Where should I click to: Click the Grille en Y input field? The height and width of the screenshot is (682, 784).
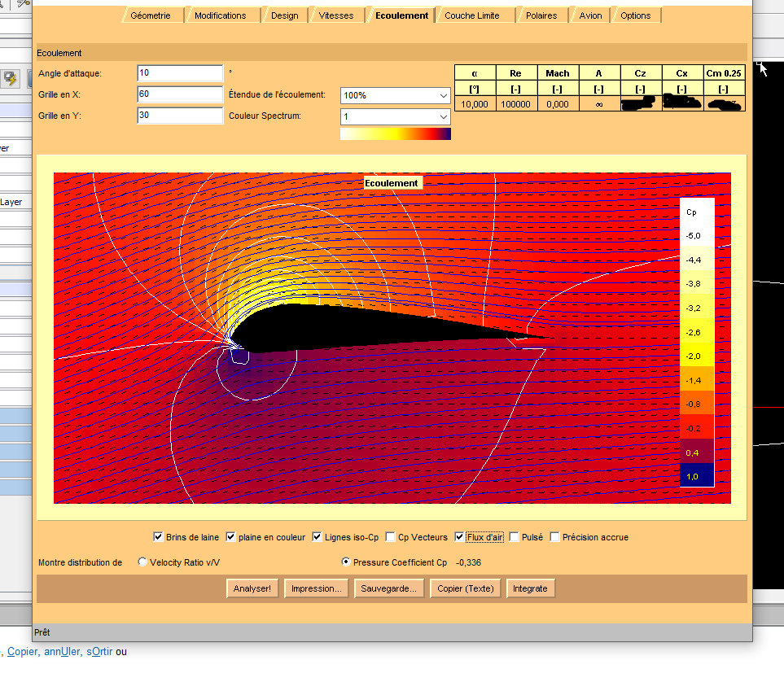coord(180,115)
